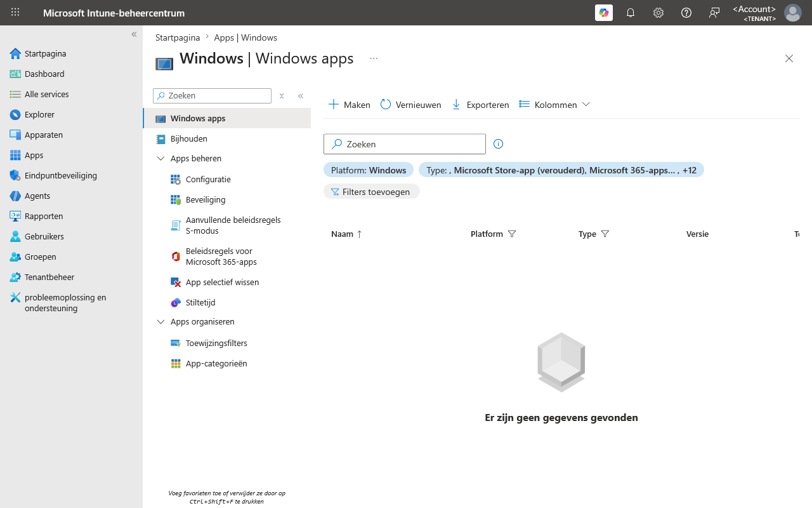
Task: Edit the Platform: Windows filter pill
Action: click(x=369, y=170)
